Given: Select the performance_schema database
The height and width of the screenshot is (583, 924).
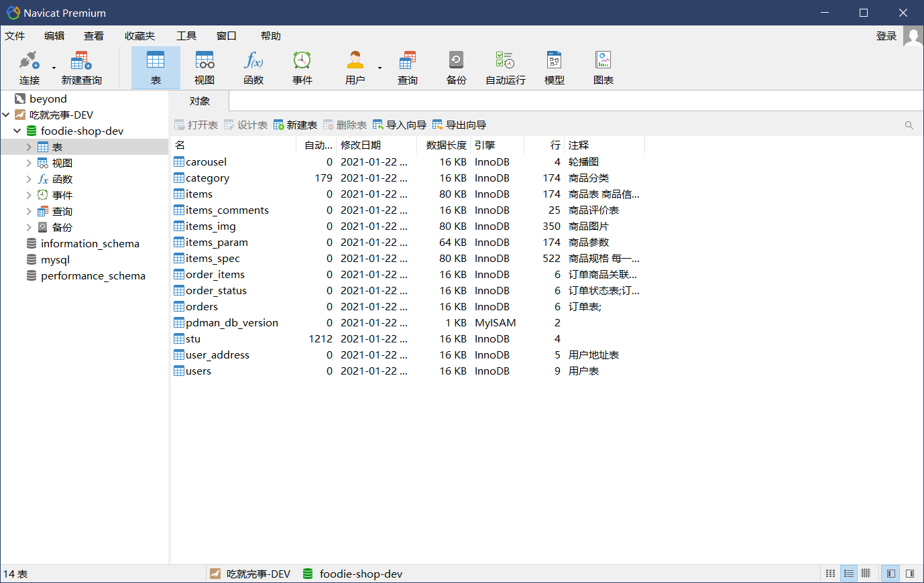Looking at the screenshot, I should point(93,275).
